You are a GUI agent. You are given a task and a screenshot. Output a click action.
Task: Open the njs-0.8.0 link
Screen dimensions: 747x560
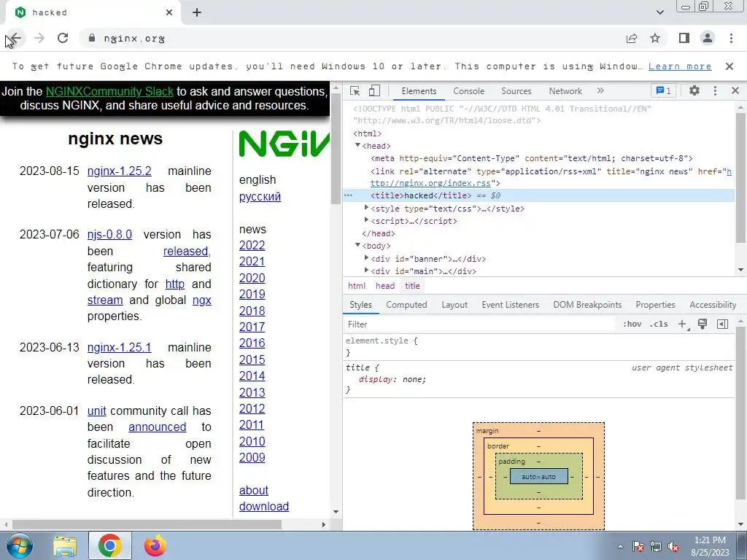pos(109,234)
